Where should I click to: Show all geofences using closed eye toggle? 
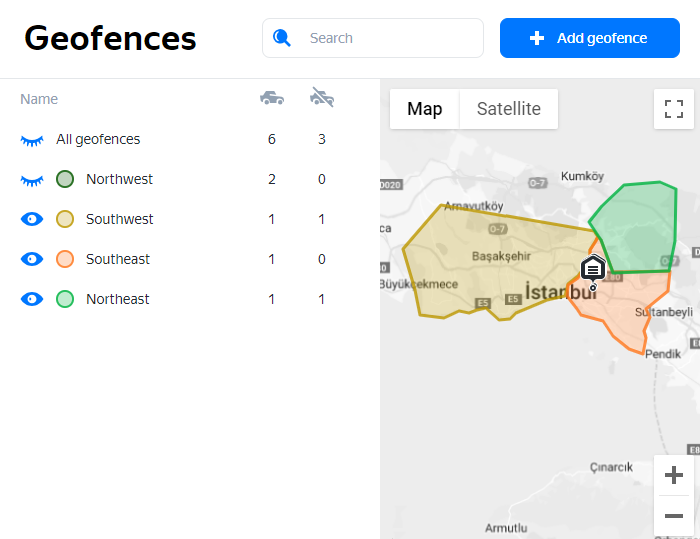point(32,140)
